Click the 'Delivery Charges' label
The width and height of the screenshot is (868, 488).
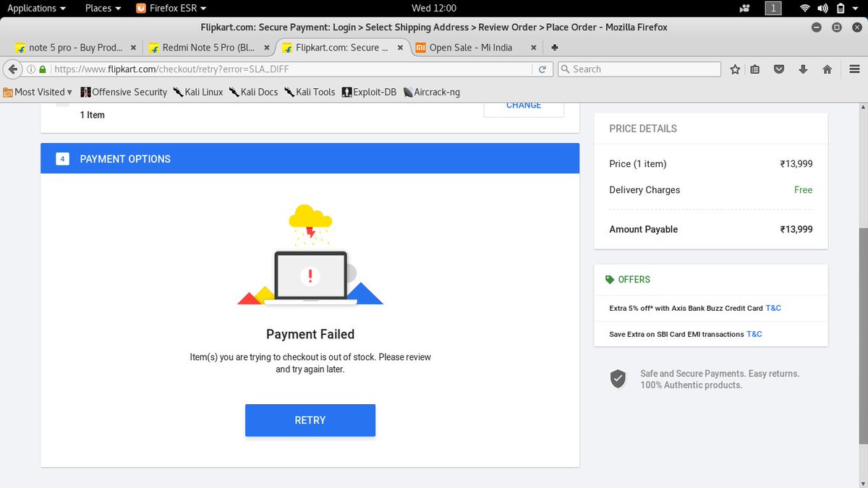[644, 190]
